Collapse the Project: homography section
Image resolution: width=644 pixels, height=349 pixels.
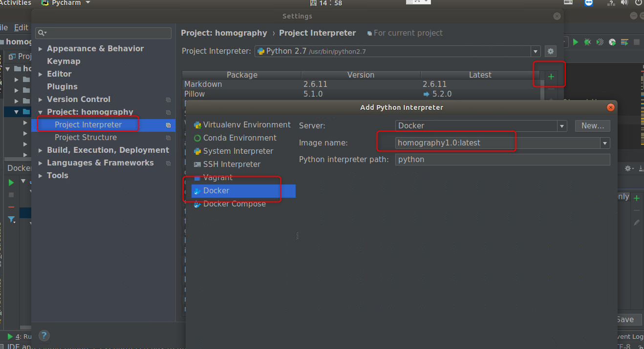click(x=41, y=112)
